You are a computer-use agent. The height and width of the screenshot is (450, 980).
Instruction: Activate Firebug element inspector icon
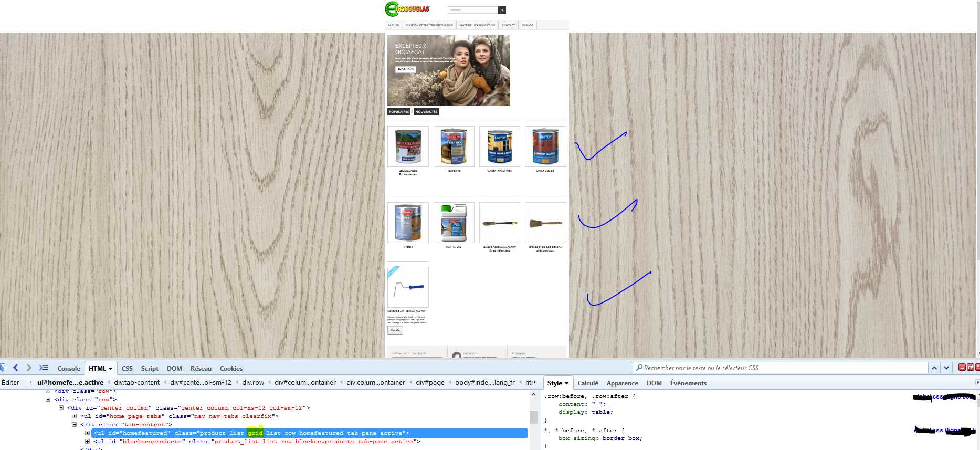[3, 368]
